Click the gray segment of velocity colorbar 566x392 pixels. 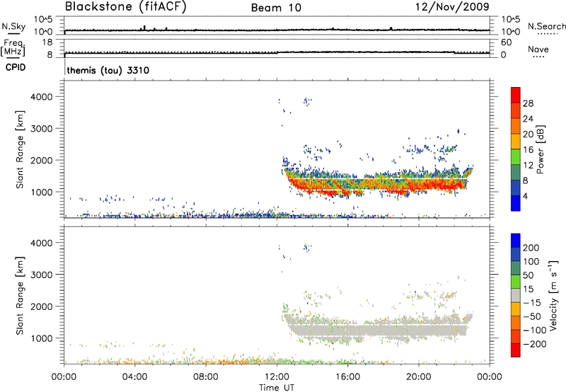(x=516, y=295)
